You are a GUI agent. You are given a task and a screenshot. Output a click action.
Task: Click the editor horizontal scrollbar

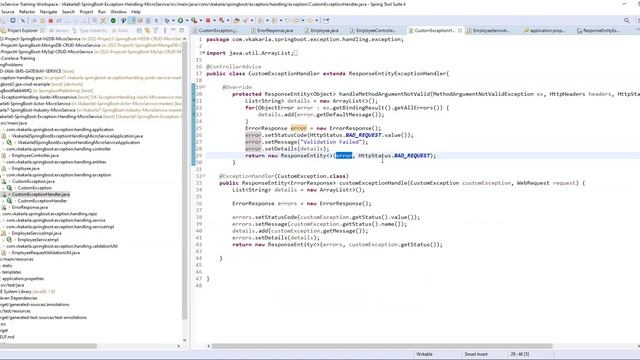click(x=382, y=346)
